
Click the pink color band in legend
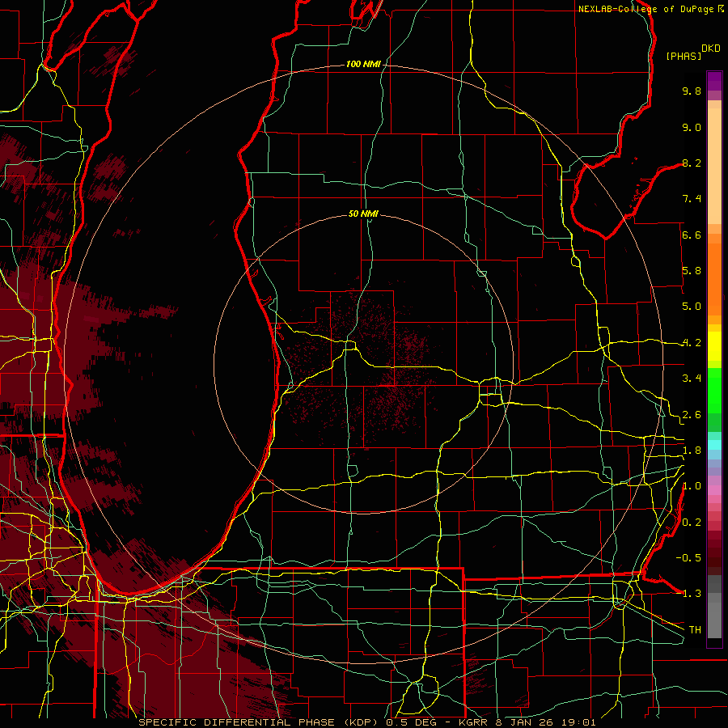714,490
